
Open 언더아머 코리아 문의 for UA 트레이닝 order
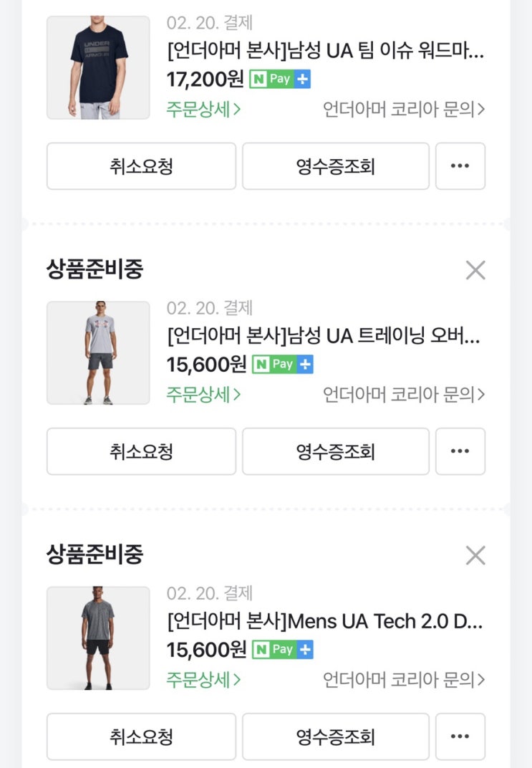click(x=404, y=395)
